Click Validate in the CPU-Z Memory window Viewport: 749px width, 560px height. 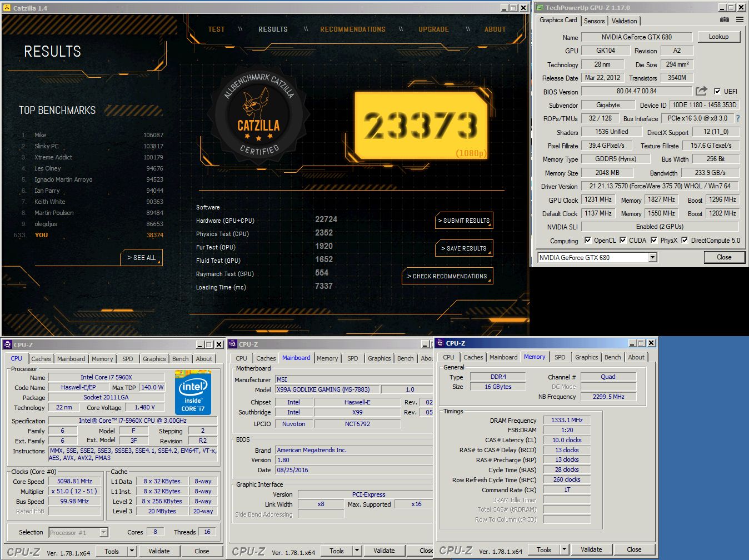click(x=591, y=549)
